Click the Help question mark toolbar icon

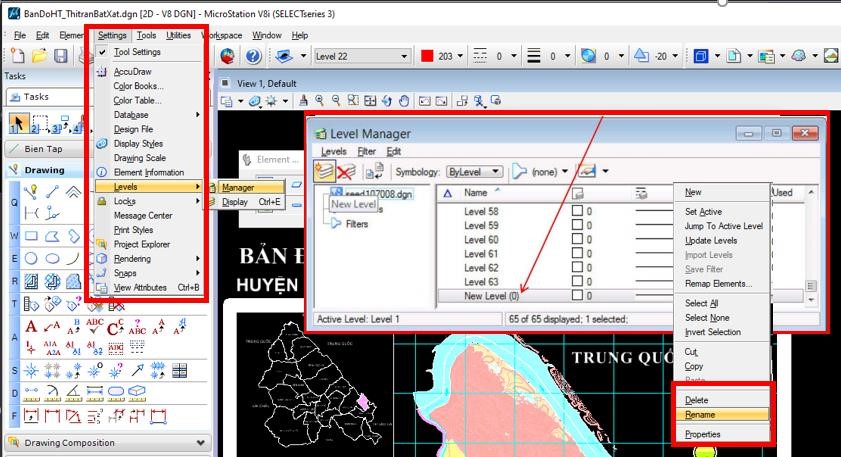[253, 56]
